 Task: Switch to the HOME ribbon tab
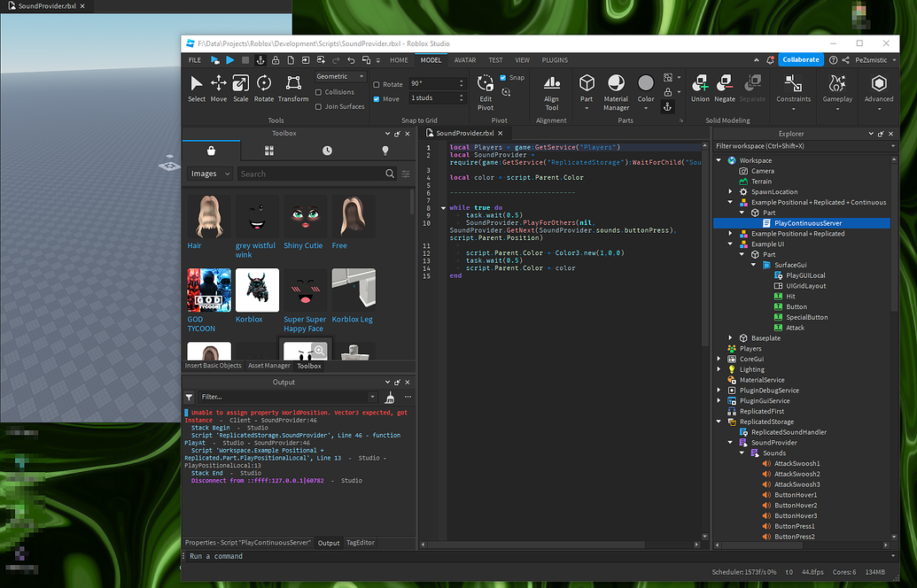click(x=399, y=60)
